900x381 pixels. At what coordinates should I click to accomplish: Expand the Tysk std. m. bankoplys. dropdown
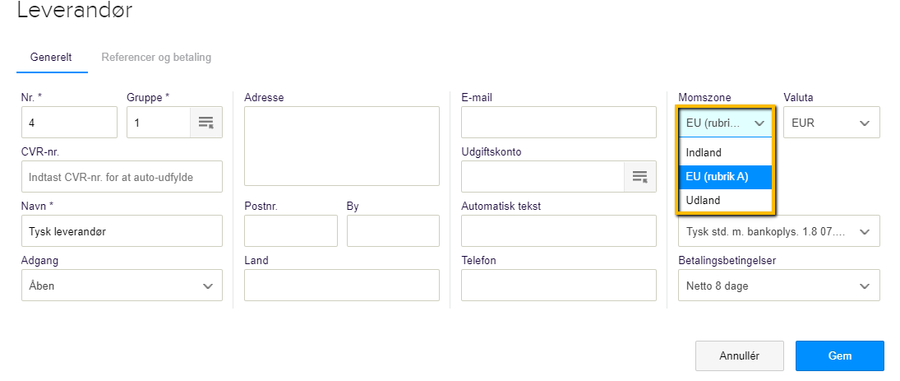[778, 231]
